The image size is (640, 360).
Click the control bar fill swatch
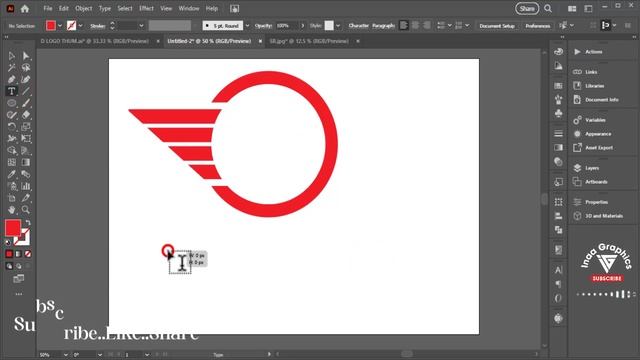tap(51, 26)
